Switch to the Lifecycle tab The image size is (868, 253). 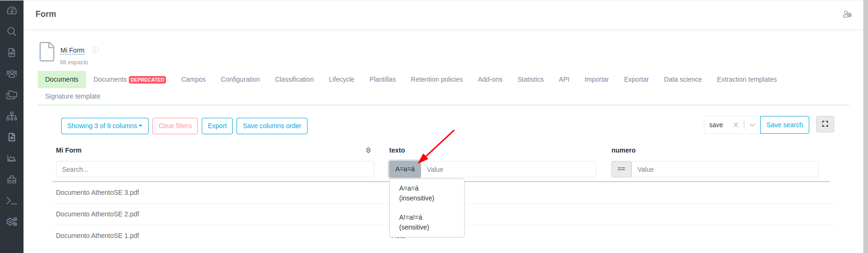341,79
